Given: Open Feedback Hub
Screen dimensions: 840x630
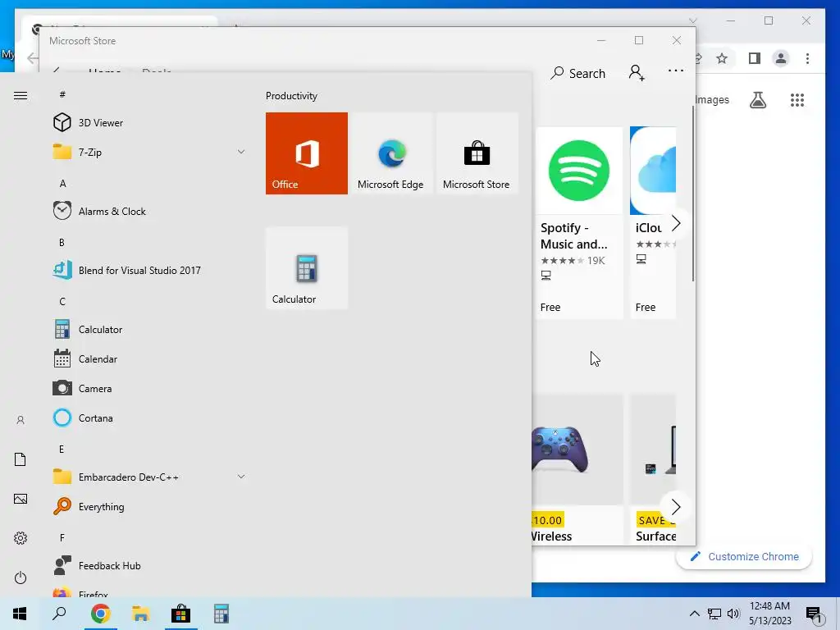Looking at the screenshot, I should tap(149, 566).
